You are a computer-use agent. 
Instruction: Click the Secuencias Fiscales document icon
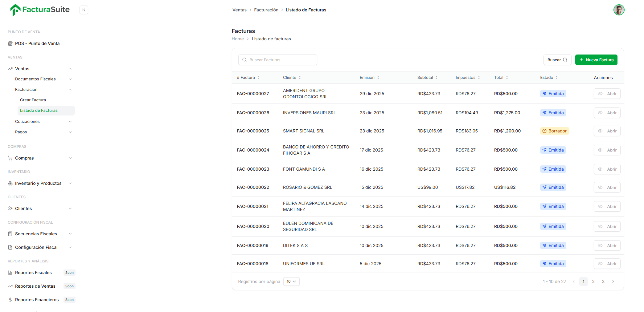click(10, 234)
